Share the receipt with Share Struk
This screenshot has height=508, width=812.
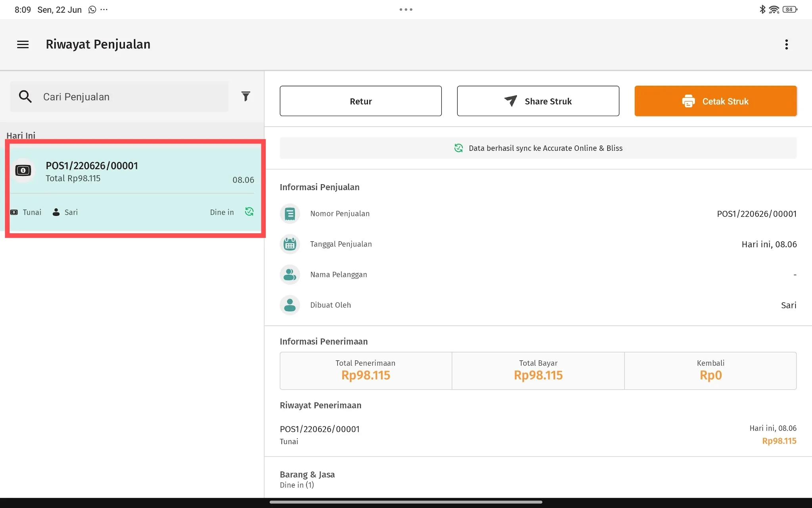point(538,101)
